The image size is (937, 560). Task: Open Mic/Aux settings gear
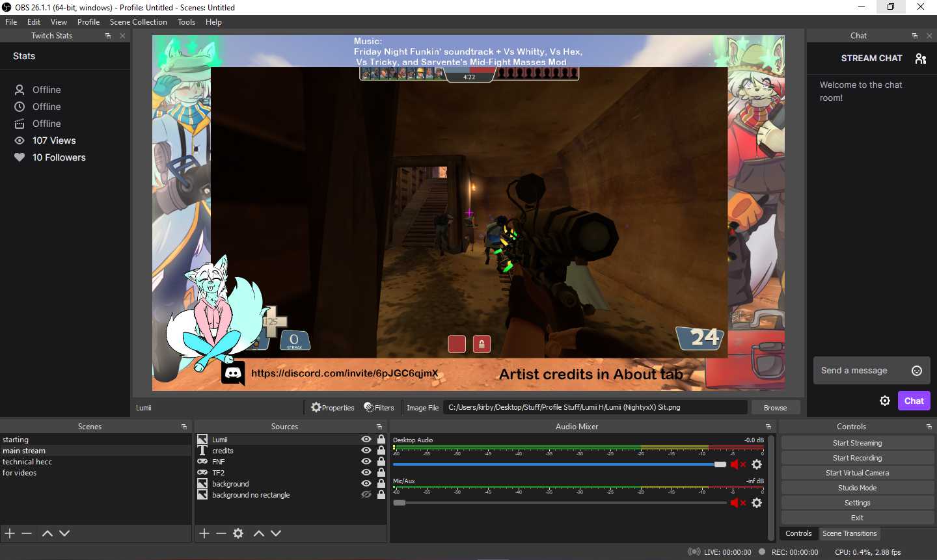tap(757, 503)
